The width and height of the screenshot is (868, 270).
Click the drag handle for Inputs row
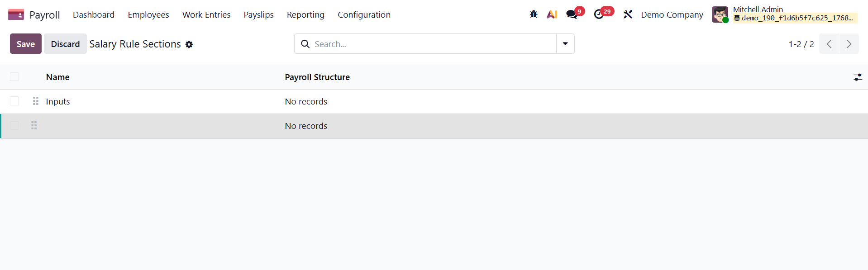click(36, 101)
